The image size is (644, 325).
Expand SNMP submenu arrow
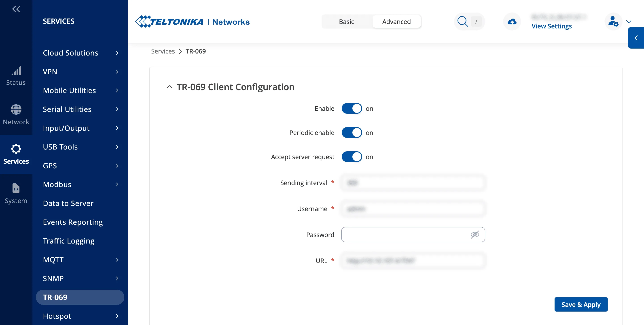(x=117, y=278)
